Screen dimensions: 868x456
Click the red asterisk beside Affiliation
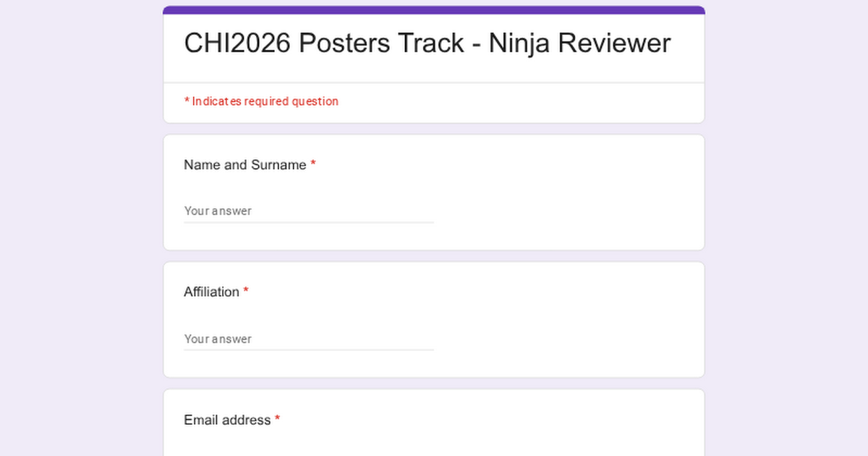coord(246,292)
